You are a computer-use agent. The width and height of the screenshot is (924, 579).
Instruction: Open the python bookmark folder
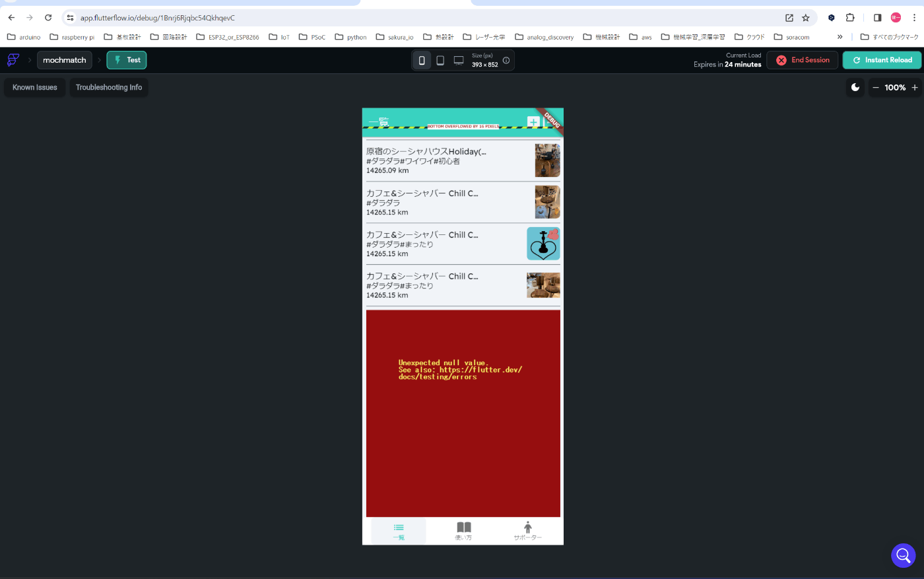click(350, 37)
